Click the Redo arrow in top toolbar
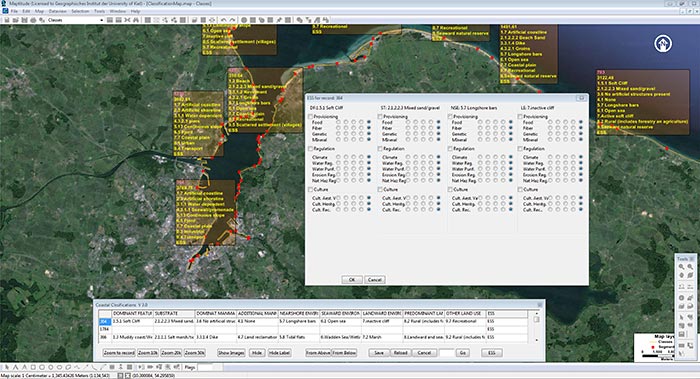 [232, 20]
